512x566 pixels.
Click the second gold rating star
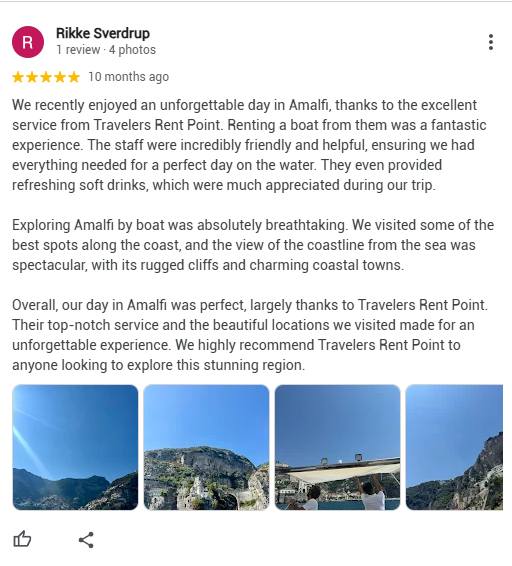tap(32, 77)
